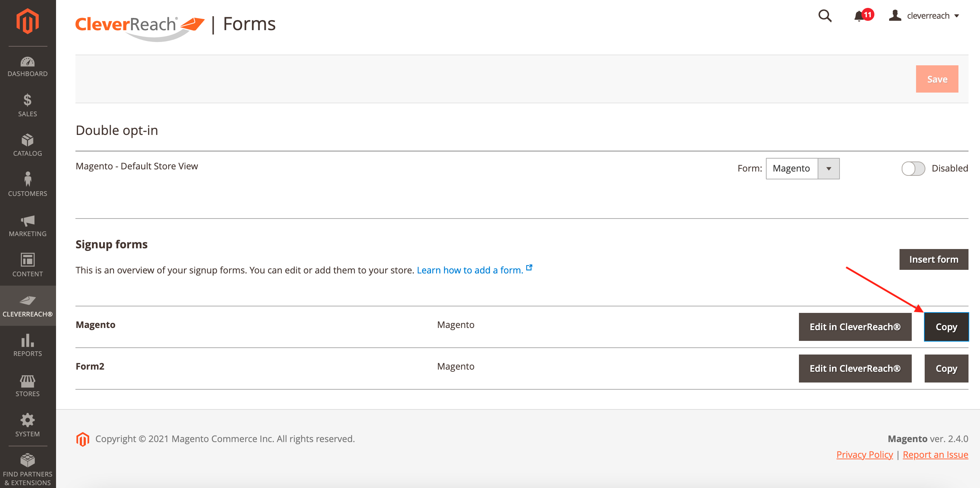The width and height of the screenshot is (980, 488).
Task: Copy the Form2 signup form
Action: tap(946, 368)
